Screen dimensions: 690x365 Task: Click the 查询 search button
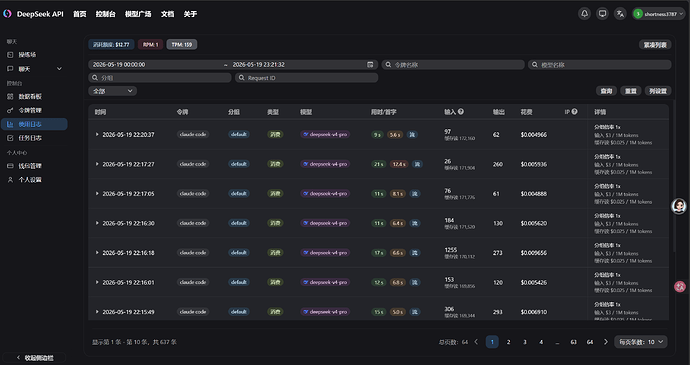[x=606, y=91]
